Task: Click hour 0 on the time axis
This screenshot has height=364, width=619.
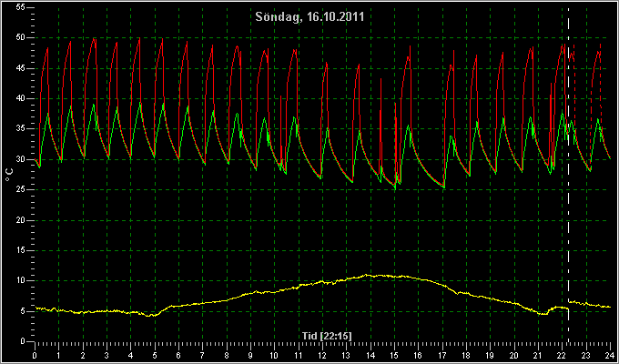Action: 35,355
